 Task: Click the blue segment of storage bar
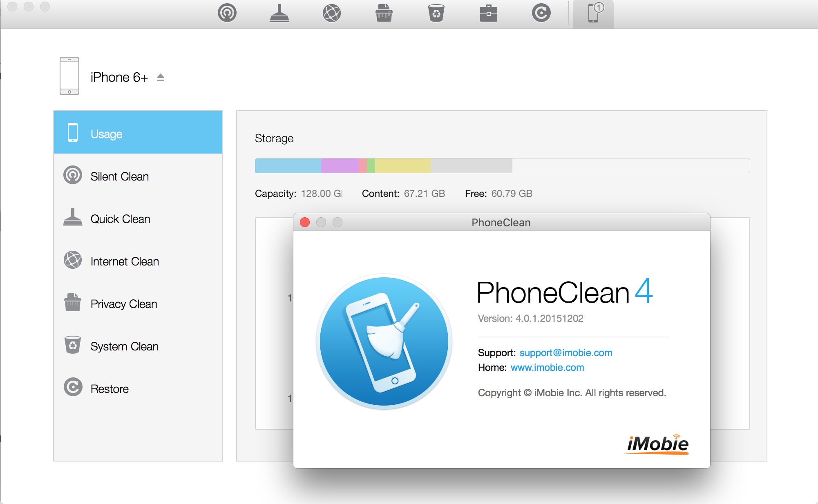[x=288, y=166]
